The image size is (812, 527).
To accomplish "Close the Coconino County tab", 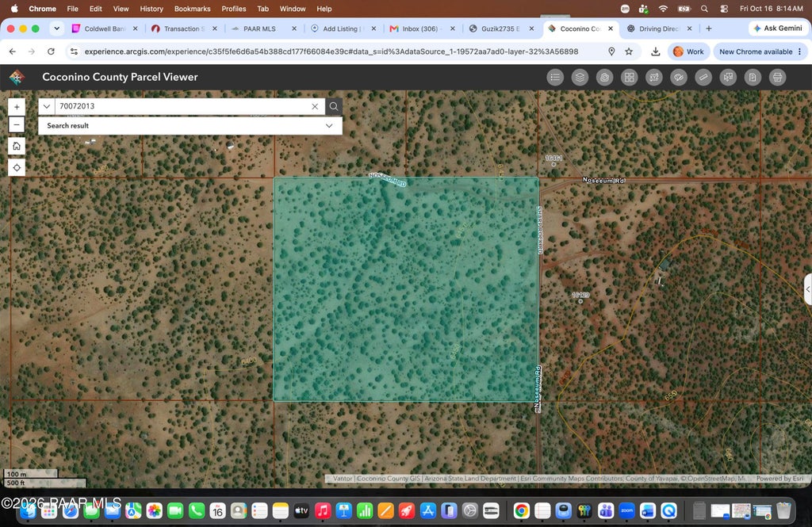I will [611, 29].
